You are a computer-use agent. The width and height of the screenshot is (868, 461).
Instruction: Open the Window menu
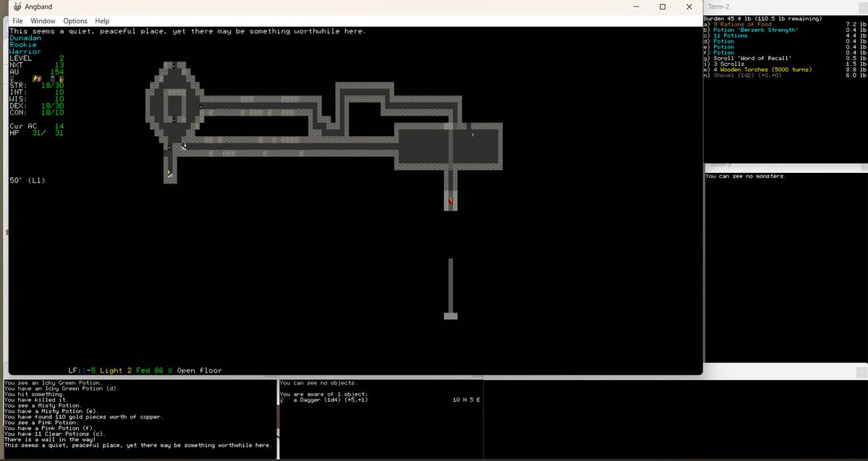(43, 21)
